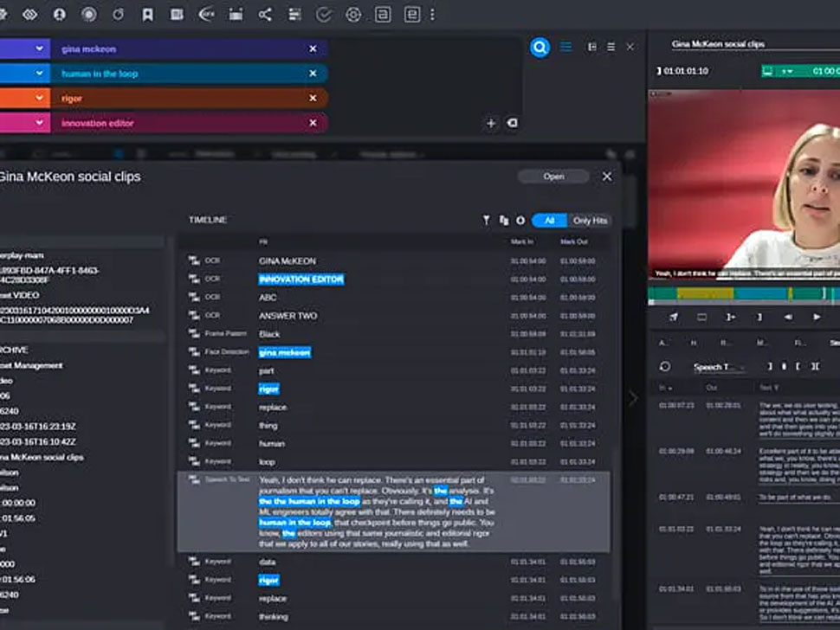Click the hierarchy icon in Timeline header
The width and height of the screenshot is (840, 630).
pyautogui.click(x=504, y=220)
